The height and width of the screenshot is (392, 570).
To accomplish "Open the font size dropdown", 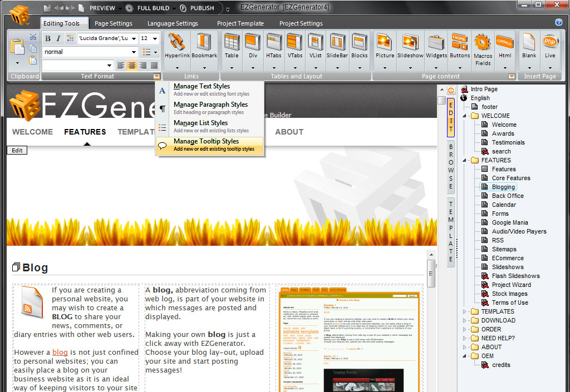I will point(155,38).
